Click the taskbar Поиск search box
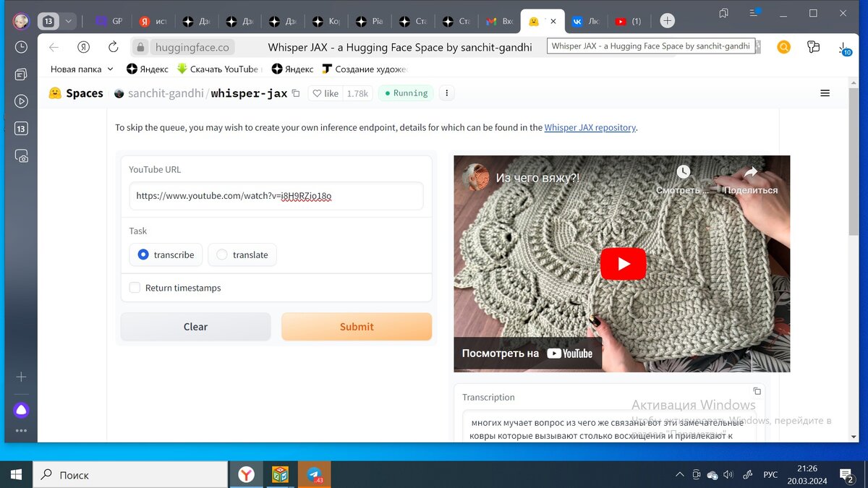The image size is (868, 488). click(x=130, y=475)
